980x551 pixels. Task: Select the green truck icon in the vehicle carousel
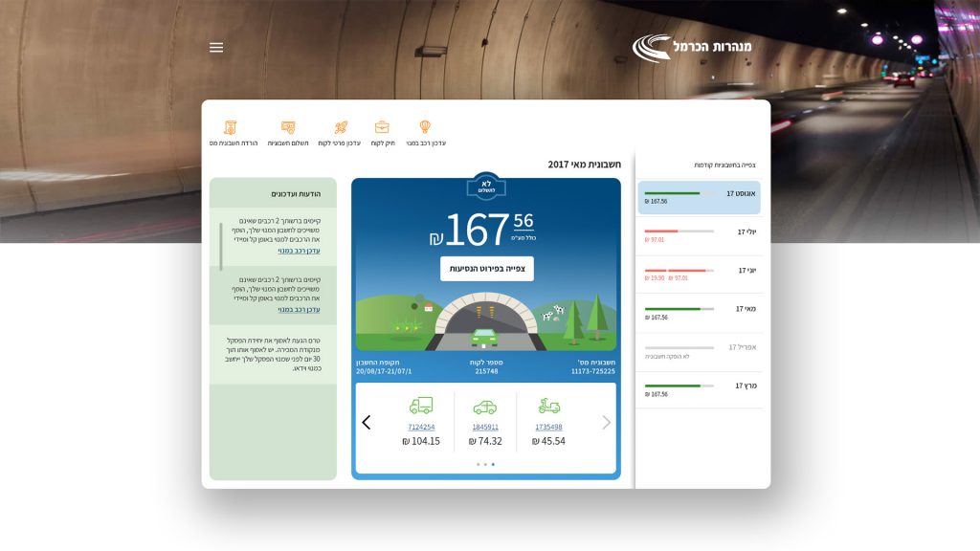coord(421,406)
